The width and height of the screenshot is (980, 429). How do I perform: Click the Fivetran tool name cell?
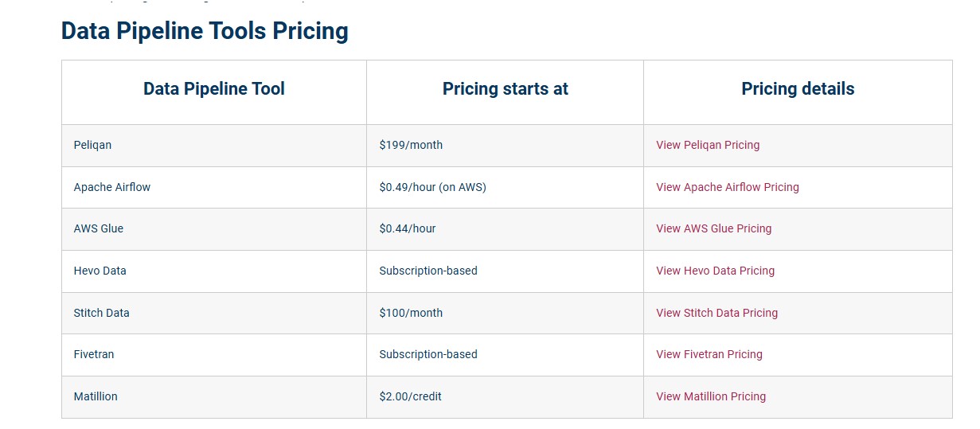coord(214,354)
